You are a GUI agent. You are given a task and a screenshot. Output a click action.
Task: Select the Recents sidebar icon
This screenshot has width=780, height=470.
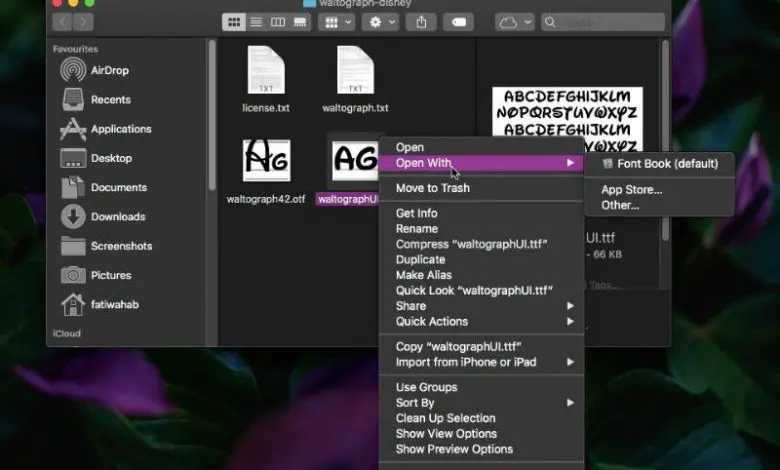tap(73, 99)
